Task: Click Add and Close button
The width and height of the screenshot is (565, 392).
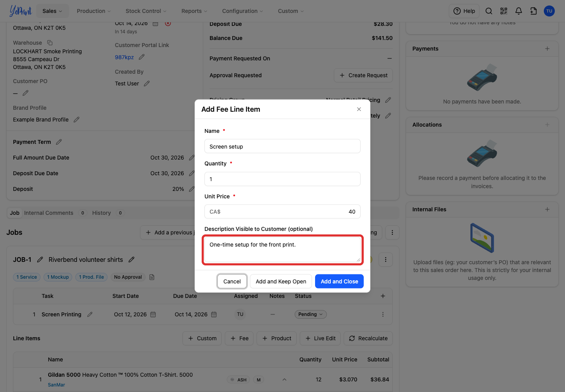Action: [x=339, y=281]
